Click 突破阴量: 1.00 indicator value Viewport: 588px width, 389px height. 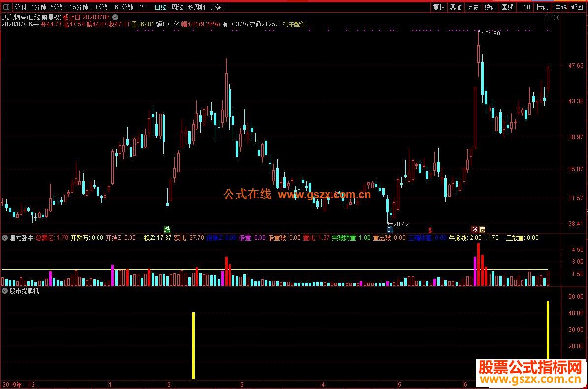pyautogui.click(x=352, y=238)
